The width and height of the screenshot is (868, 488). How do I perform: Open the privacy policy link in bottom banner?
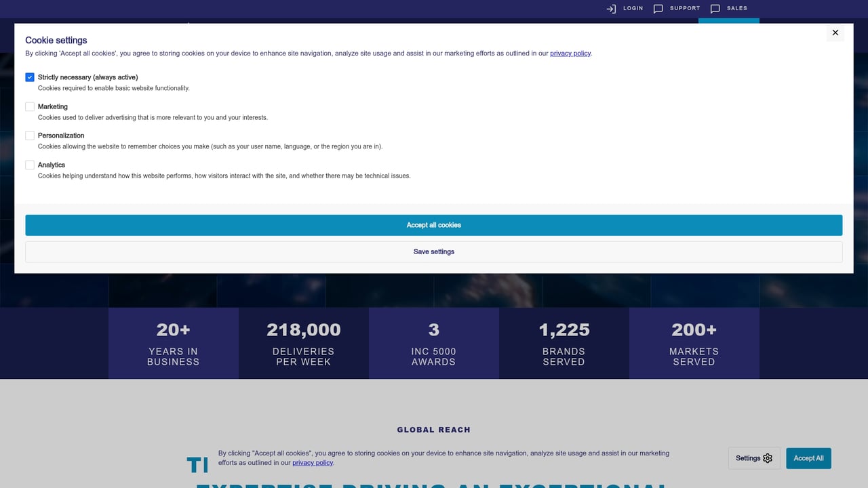coord(312,463)
